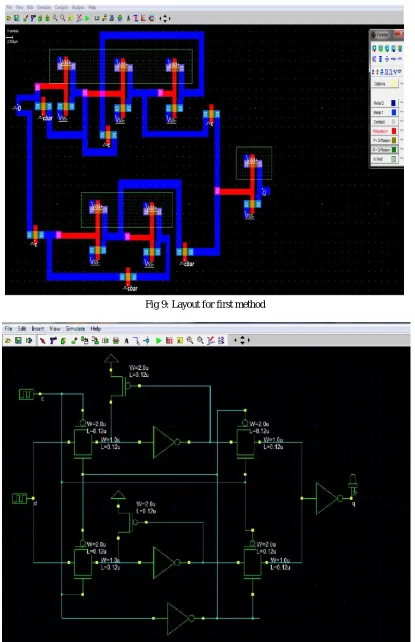
Task: Click green run simulation arrow in schematic toolbar
Action: click(x=158, y=340)
